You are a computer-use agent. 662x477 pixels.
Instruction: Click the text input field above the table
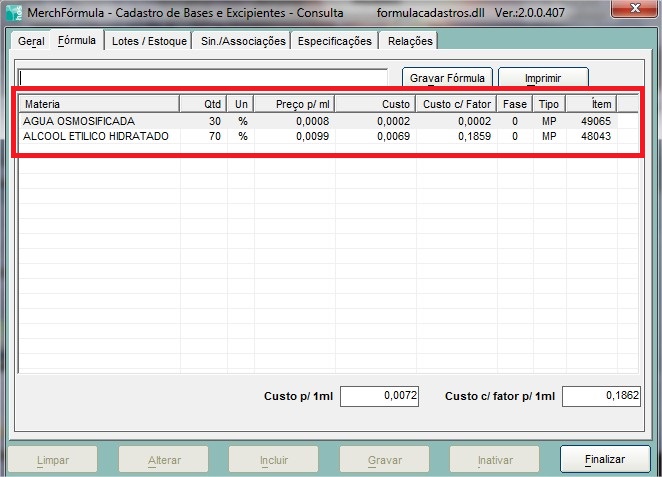point(203,77)
